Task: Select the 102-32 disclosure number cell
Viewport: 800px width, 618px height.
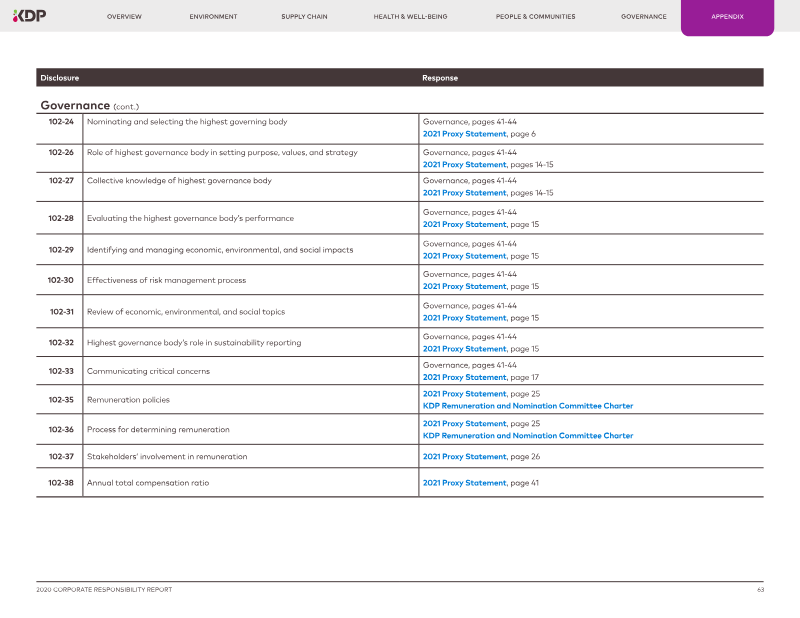Action: [61, 342]
